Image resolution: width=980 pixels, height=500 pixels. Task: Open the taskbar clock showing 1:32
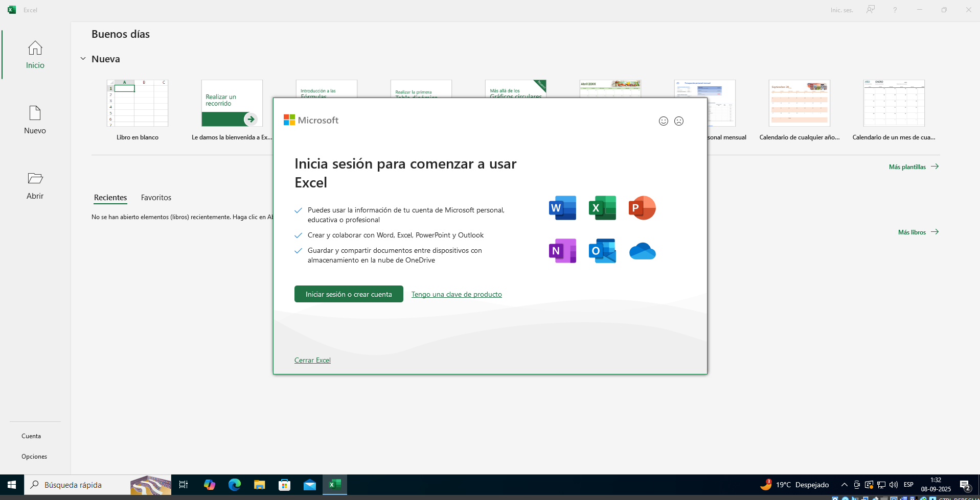(x=936, y=485)
